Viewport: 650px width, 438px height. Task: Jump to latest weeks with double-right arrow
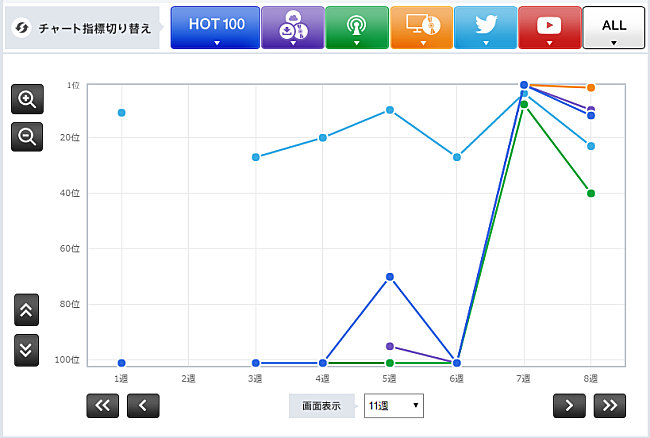(x=609, y=405)
